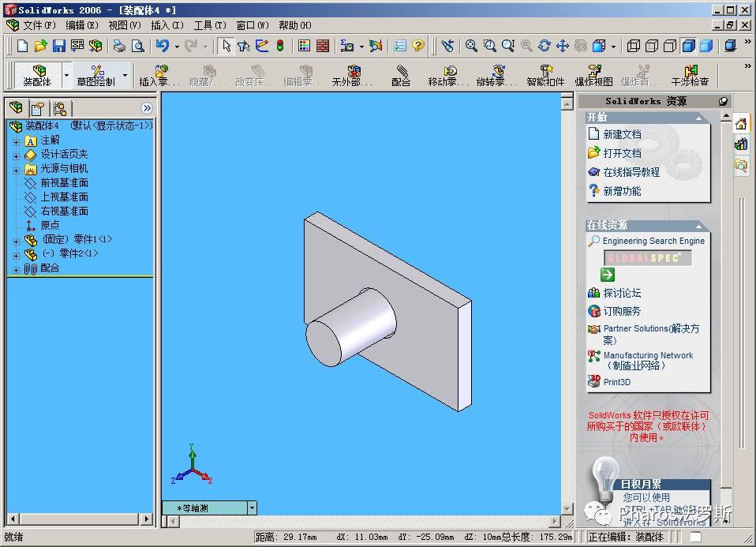The width and height of the screenshot is (756, 547).
Task: Click the Pan view arrows icon
Action: tap(562, 46)
